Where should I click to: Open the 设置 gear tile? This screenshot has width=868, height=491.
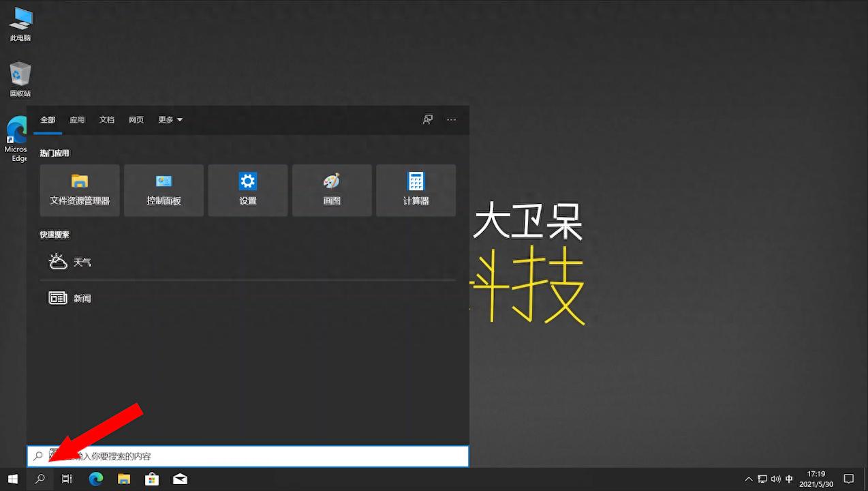(x=248, y=190)
